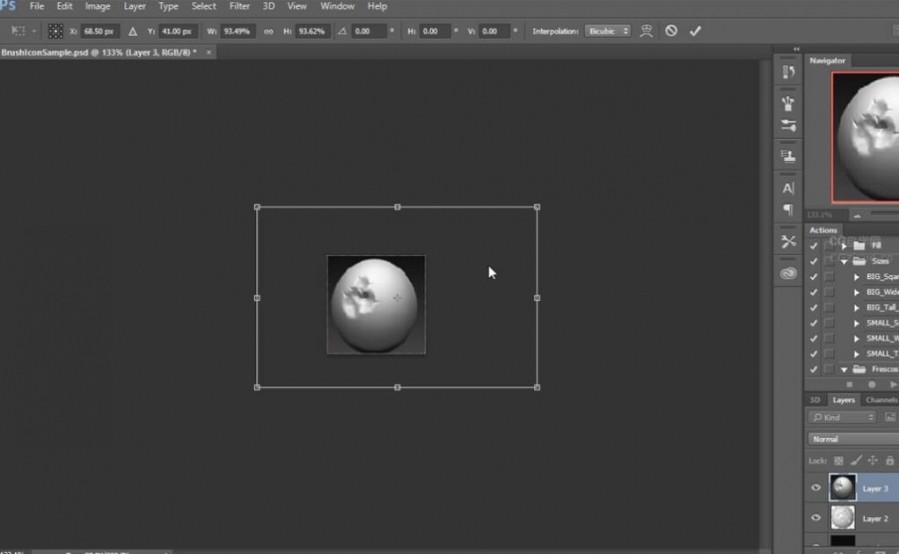Click the X position field
Image resolution: width=899 pixels, height=554 pixels.
tap(99, 31)
